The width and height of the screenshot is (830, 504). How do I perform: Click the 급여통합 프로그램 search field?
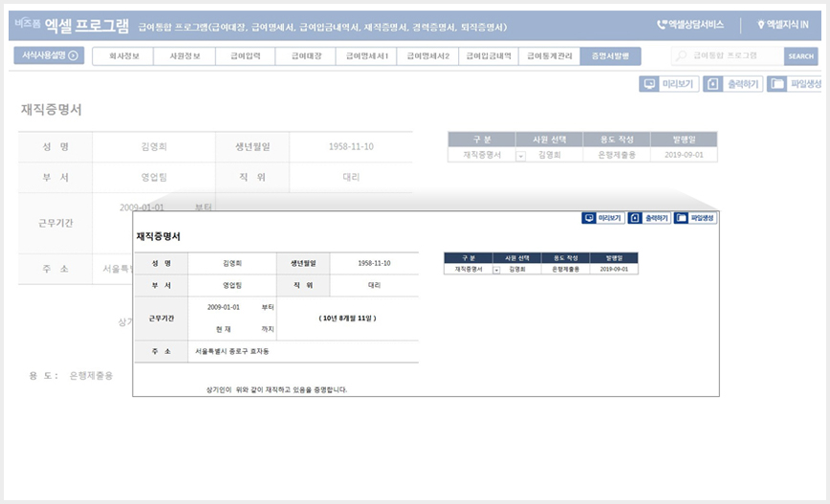point(728,55)
